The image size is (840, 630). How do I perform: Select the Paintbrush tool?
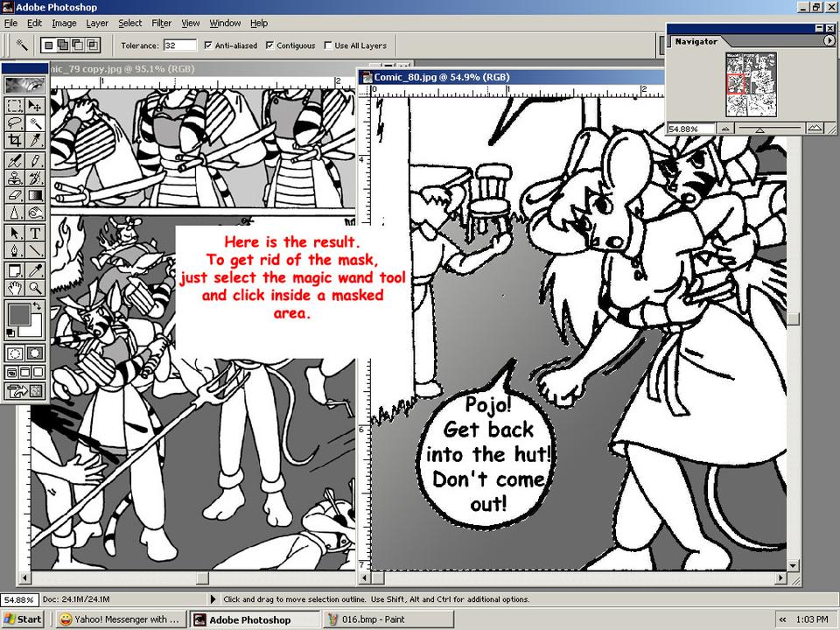click(35, 160)
